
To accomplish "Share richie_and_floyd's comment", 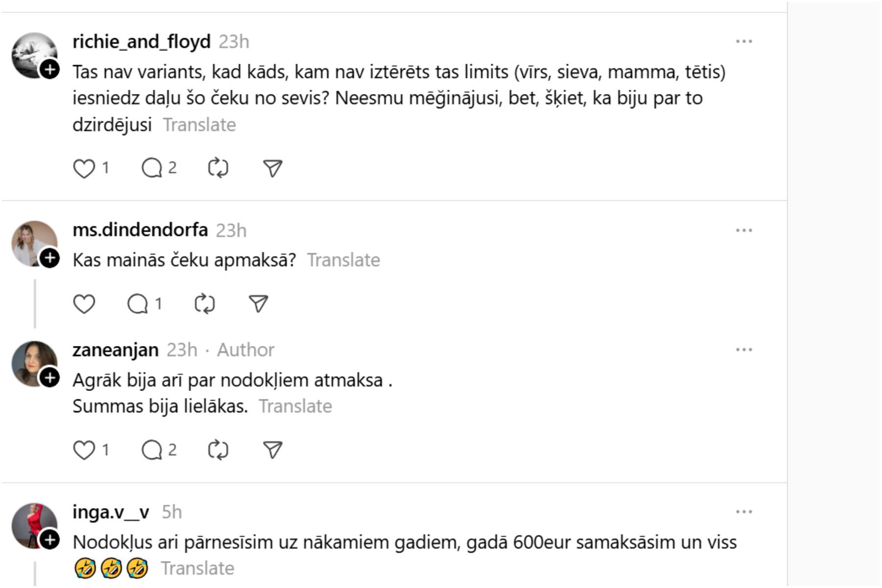I will coord(272,169).
